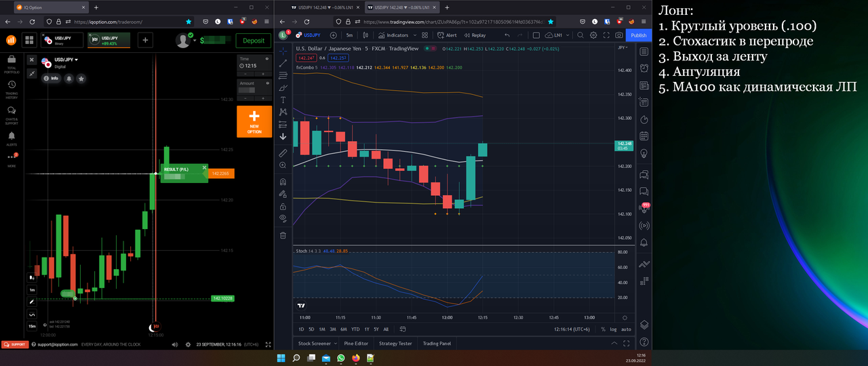Click the orange New Option button
Screen dimensions: 868x366
click(254, 121)
